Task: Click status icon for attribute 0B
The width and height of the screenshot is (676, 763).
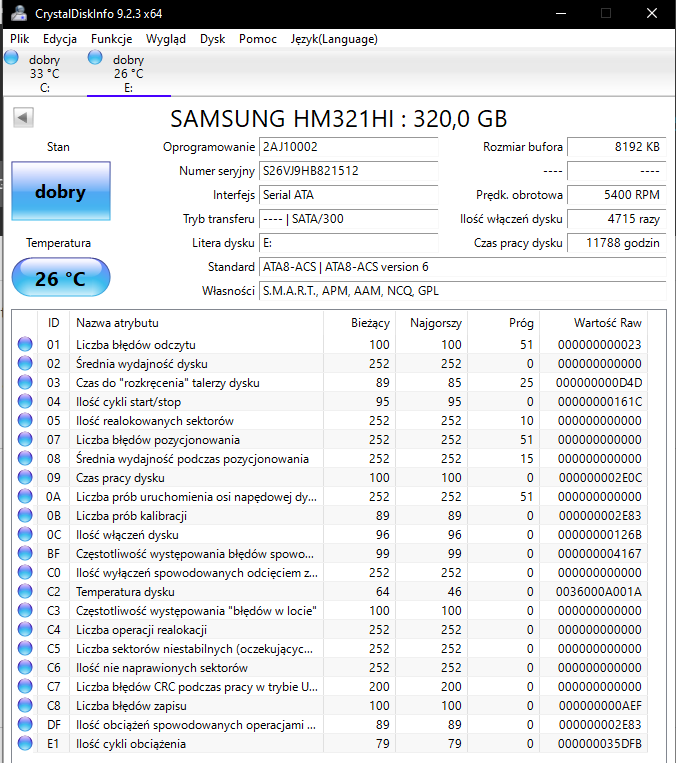Action: click(x=25, y=515)
